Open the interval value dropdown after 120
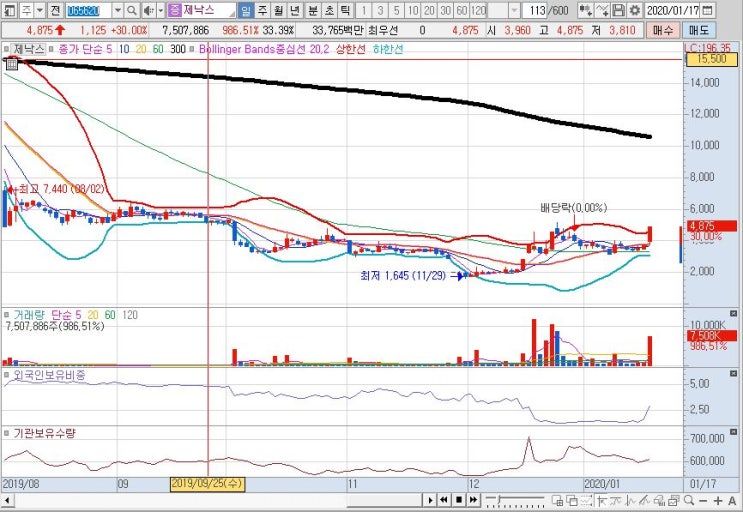 coord(515,10)
